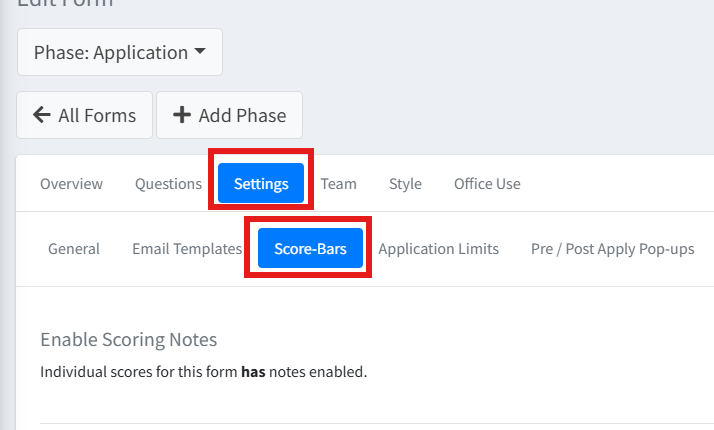This screenshot has height=430, width=714.
Task: Open Pre / Post Apply Pop-ups sub-tab
Action: tap(612, 249)
